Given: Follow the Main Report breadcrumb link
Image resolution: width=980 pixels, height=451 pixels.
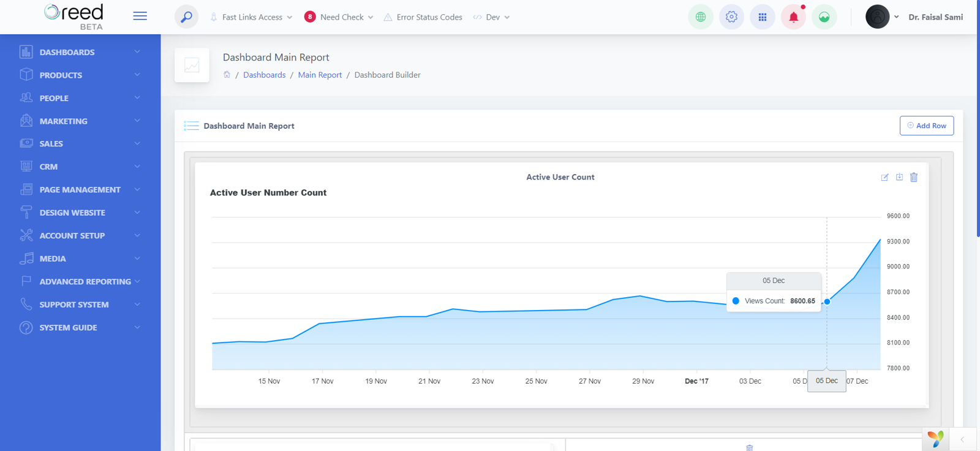Looking at the screenshot, I should point(320,75).
